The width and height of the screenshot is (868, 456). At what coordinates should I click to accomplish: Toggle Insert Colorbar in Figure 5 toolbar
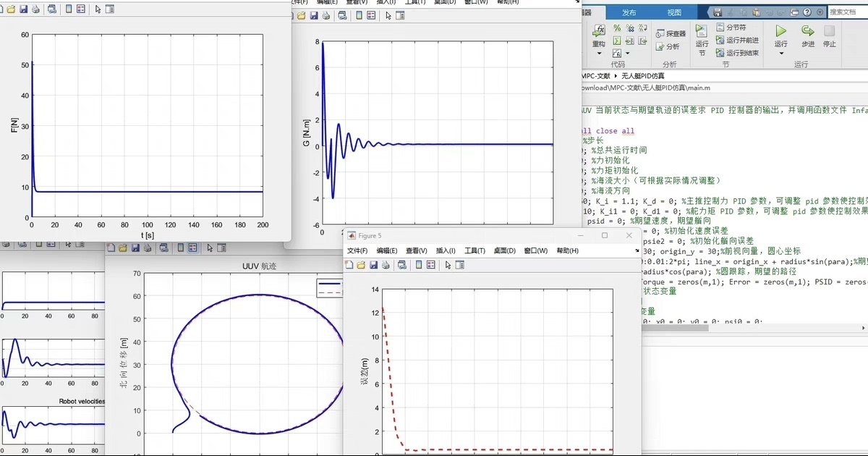[419, 265]
